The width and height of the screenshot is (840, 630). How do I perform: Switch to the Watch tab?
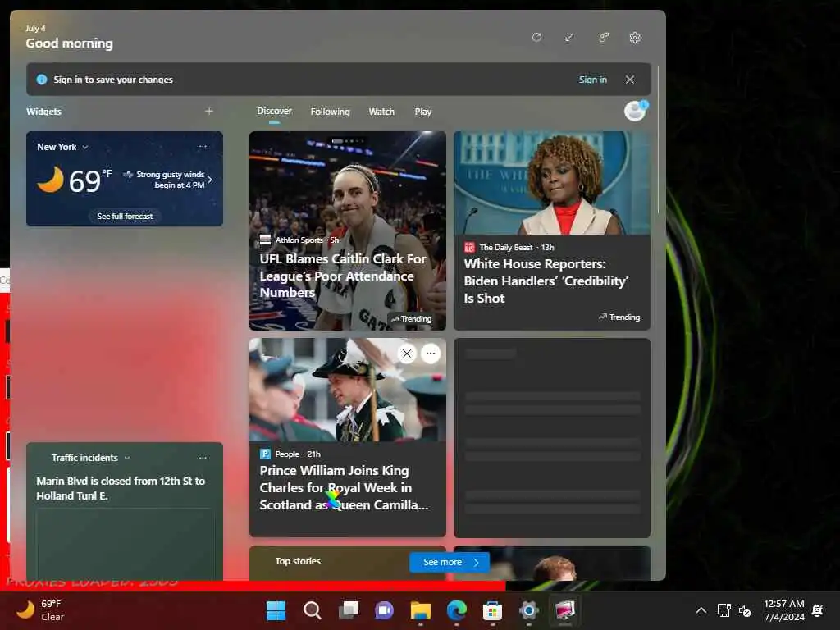point(381,112)
